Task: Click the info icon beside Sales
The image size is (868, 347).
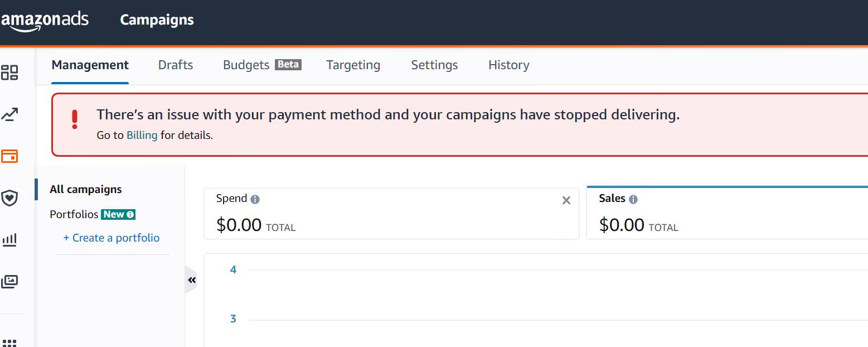Action: coord(633,199)
